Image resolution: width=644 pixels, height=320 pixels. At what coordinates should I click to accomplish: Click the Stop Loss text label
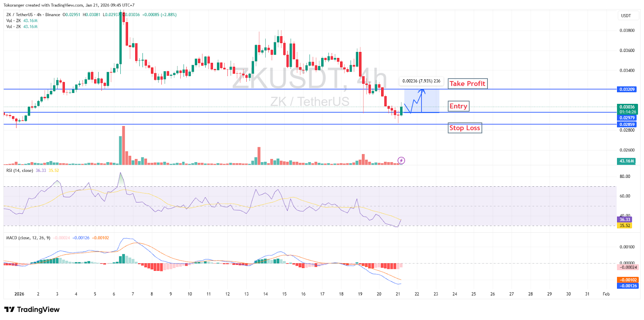464,128
